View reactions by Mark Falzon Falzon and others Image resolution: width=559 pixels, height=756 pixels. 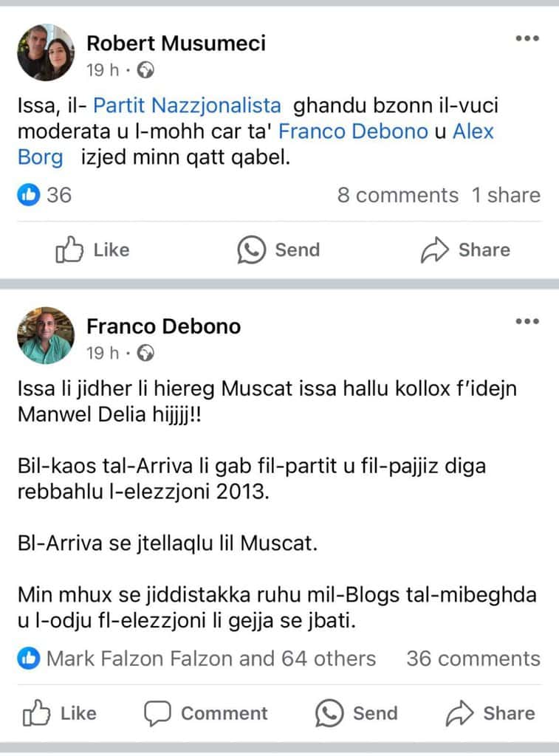[x=210, y=659]
